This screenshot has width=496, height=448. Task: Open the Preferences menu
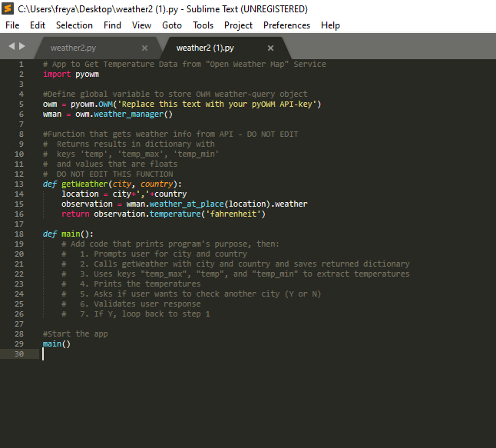pyautogui.click(x=286, y=25)
